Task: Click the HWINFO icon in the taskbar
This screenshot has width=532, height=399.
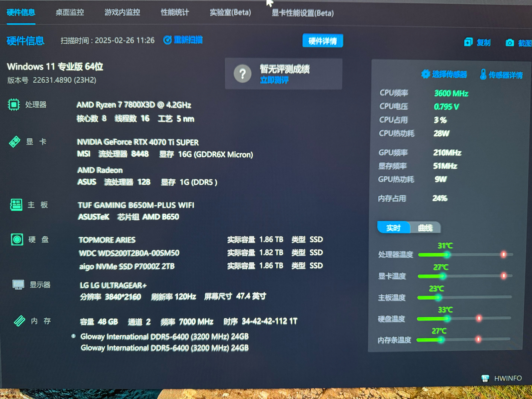Action: pos(485,379)
